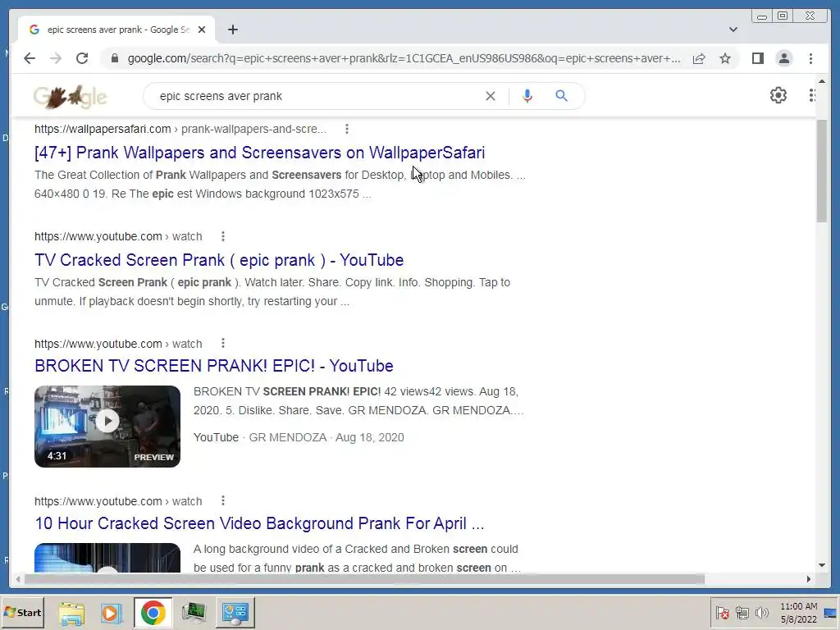Open a new tab
The image size is (840, 630).
232,30
